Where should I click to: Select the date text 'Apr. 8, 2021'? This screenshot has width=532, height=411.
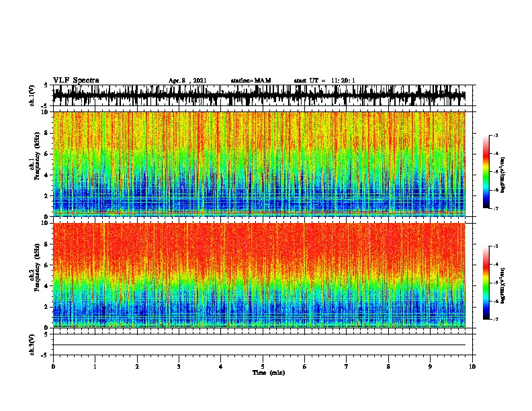tap(187, 81)
